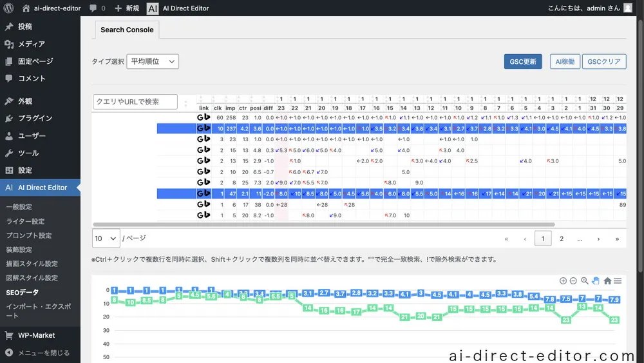Open AI Direct Editor icon in top admin bar
Viewport: 644px width, 363px height.
(x=153, y=8)
